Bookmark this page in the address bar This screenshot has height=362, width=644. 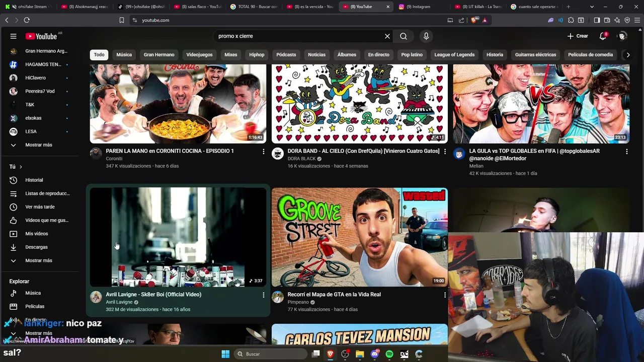click(x=121, y=20)
